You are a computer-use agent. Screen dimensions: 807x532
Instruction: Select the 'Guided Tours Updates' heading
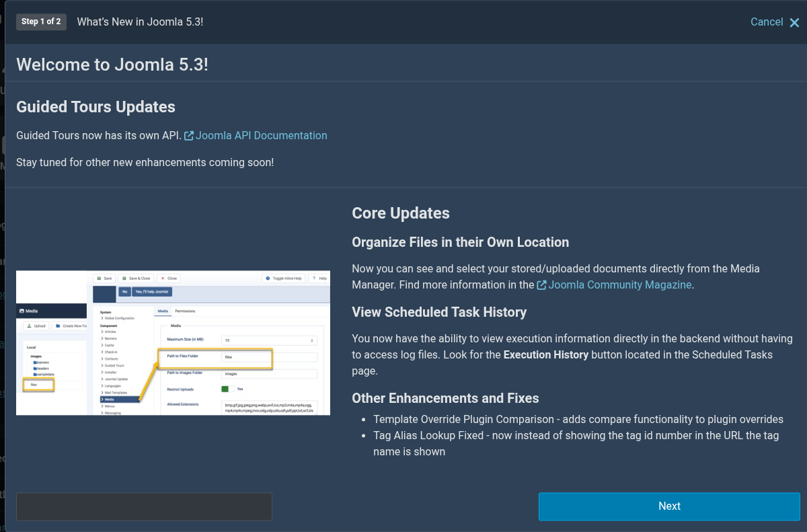(x=95, y=107)
